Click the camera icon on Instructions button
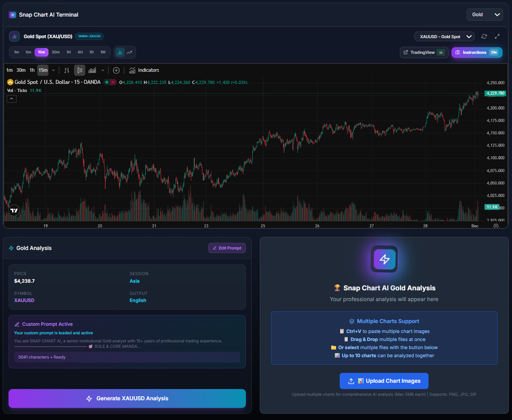512x420 pixels. point(458,52)
